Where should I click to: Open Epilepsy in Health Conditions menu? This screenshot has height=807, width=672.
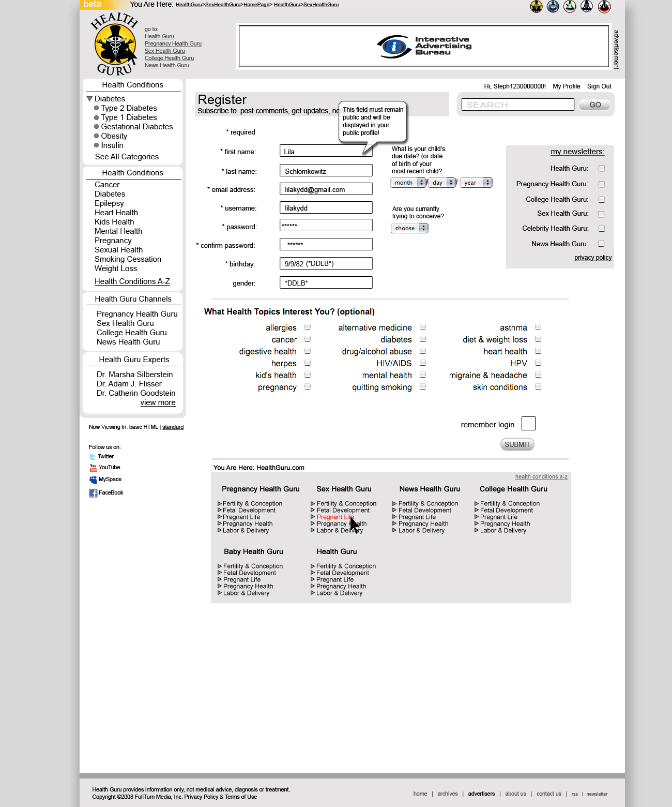[x=109, y=203]
